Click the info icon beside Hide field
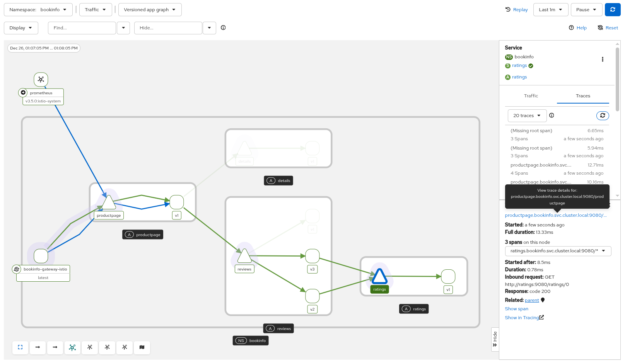The height and width of the screenshot is (364, 625). [x=223, y=28]
